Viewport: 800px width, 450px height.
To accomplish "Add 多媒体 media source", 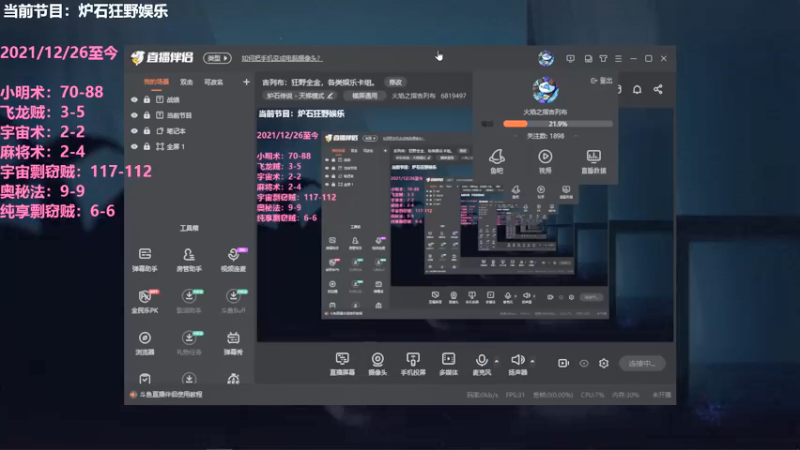I will point(448,364).
